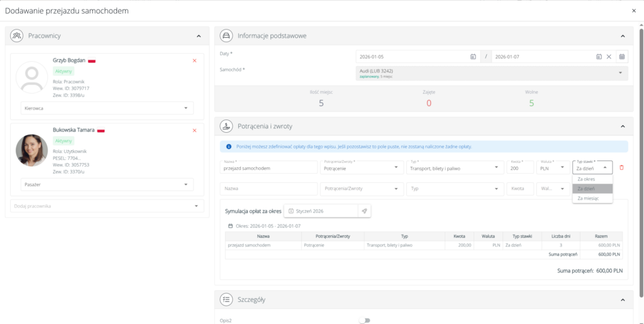Viewport: 644px width, 324px height.
Task: Remove employee Grzyb Bogdan with red X
Action: [x=194, y=60]
